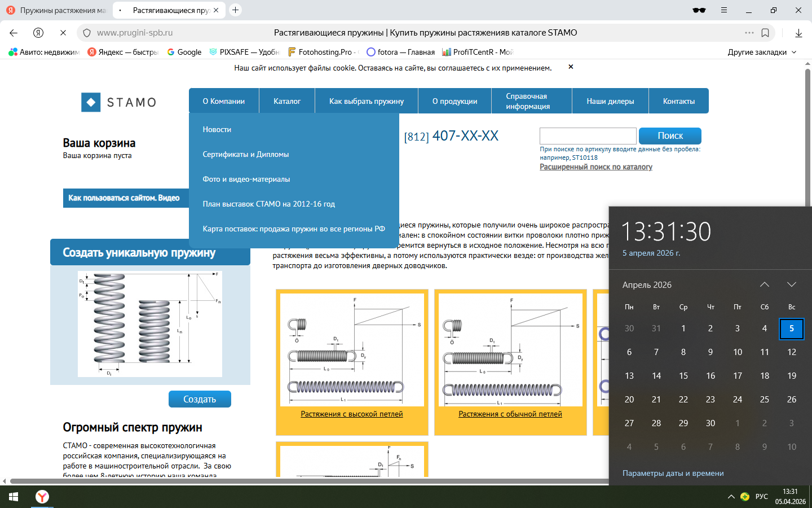Click the Yandex Browser taskbar icon
Screen dimensions: 812x508
[42, 497]
